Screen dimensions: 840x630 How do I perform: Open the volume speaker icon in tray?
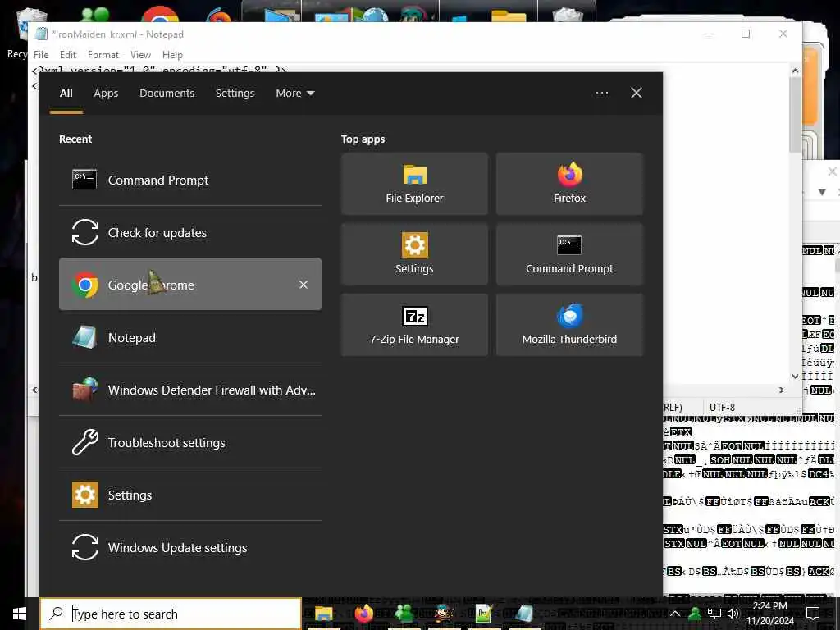click(x=733, y=614)
